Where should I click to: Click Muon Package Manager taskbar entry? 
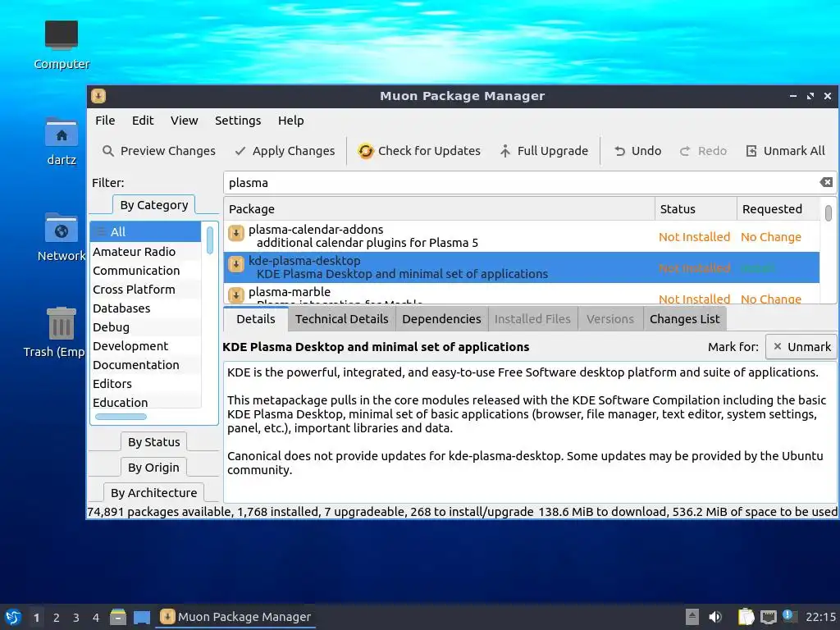[235, 617]
